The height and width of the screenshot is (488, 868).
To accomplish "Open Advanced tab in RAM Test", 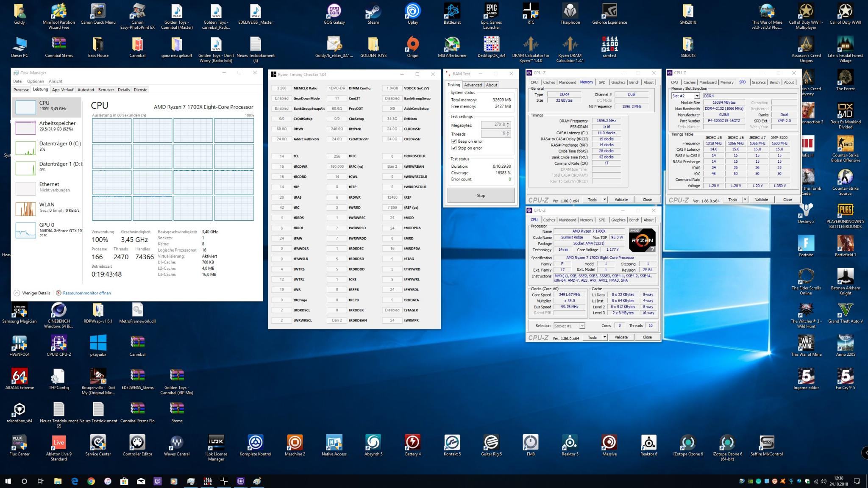I will point(473,85).
